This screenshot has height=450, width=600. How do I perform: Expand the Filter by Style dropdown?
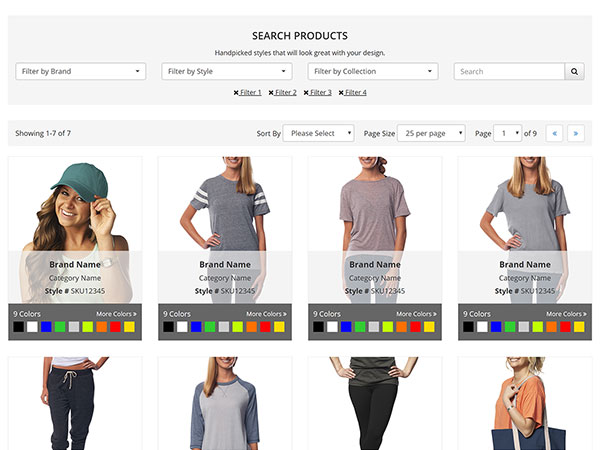click(227, 72)
